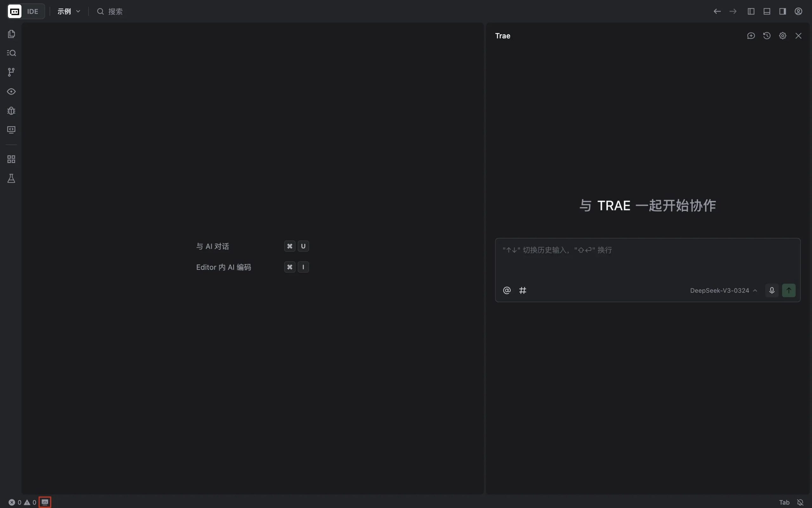This screenshot has width=812, height=508.
Task: Open the Testing flask view
Action: pos(11,178)
